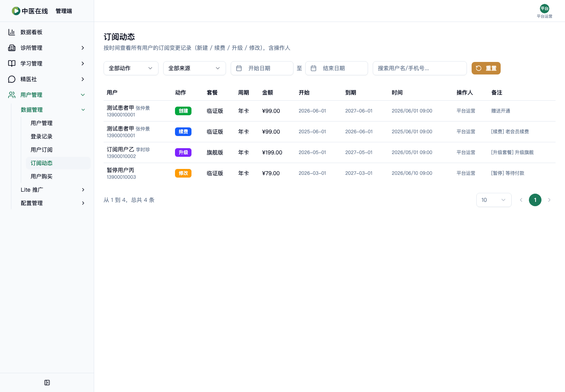Viewport: 565px width, 392px height.
Task: Open the 全部来源 dropdown
Action: coord(195,68)
